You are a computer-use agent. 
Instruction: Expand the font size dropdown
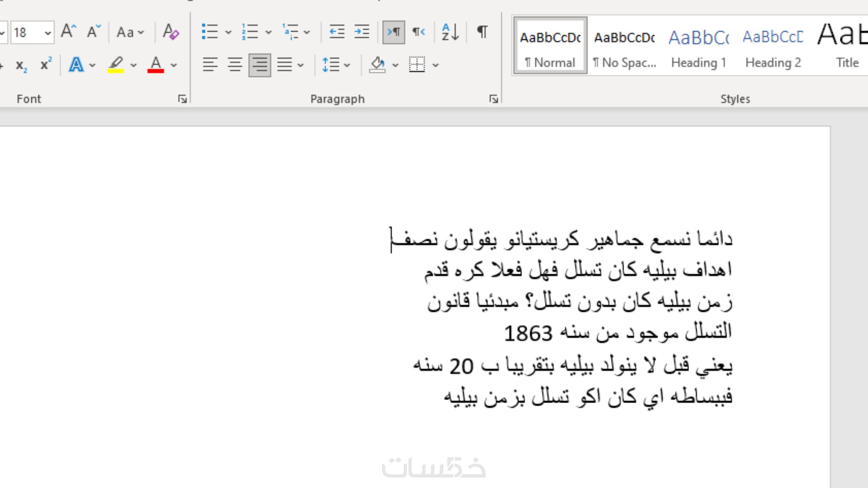(47, 33)
